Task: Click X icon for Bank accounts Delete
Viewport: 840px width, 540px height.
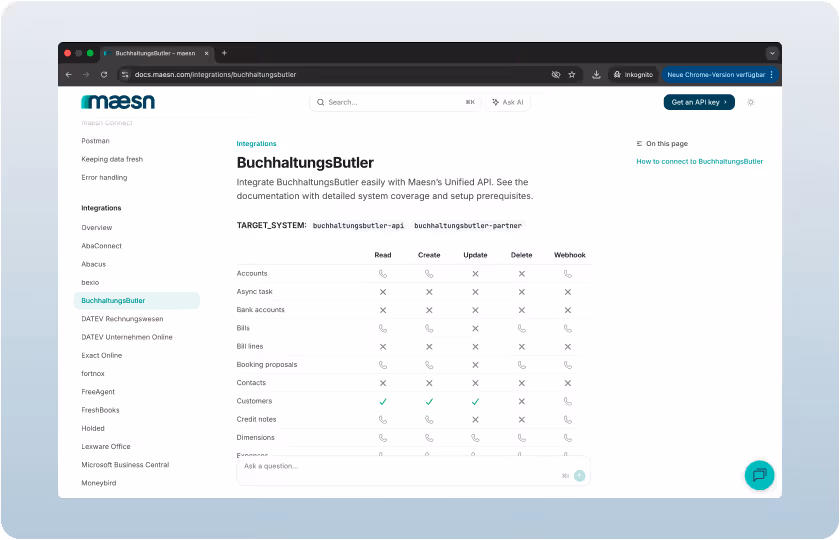Action: (x=522, y=310)
